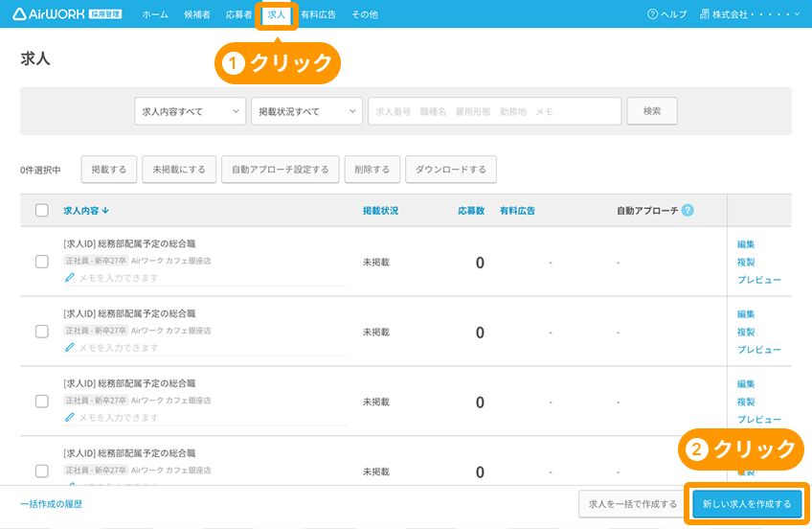Viewport: 812px width, 529px height.
Task: Check the fourth job listing checkbox
Action: 42,471
